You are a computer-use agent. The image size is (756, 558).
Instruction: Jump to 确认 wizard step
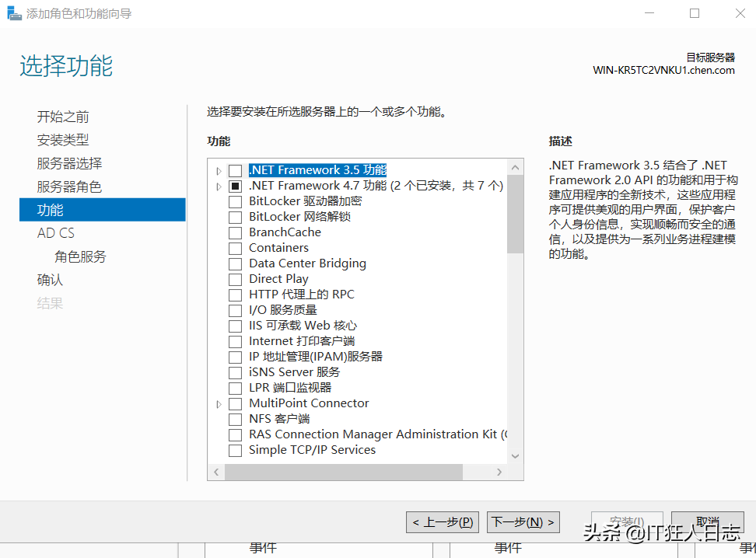50,280
